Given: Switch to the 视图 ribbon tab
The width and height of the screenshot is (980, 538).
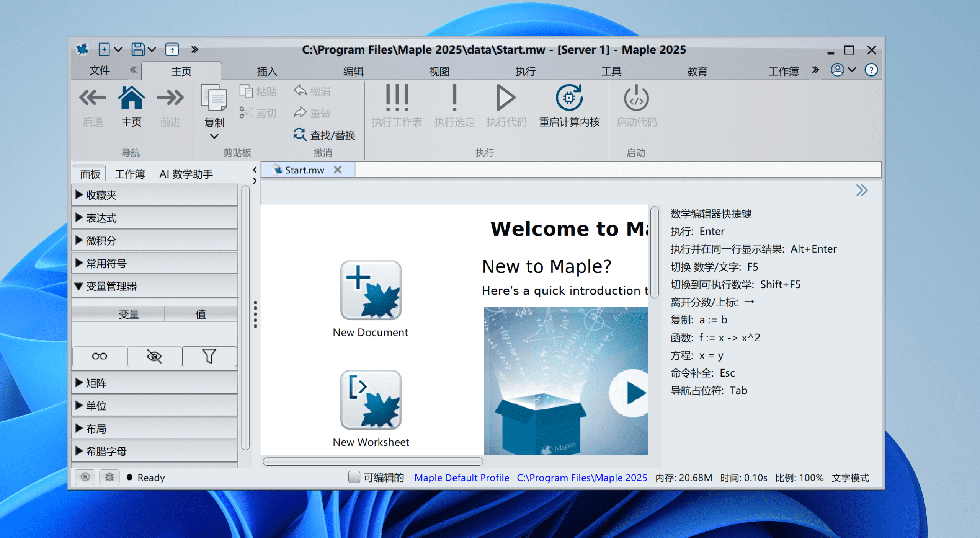Looking at the screenshot, I should [439, 71].
